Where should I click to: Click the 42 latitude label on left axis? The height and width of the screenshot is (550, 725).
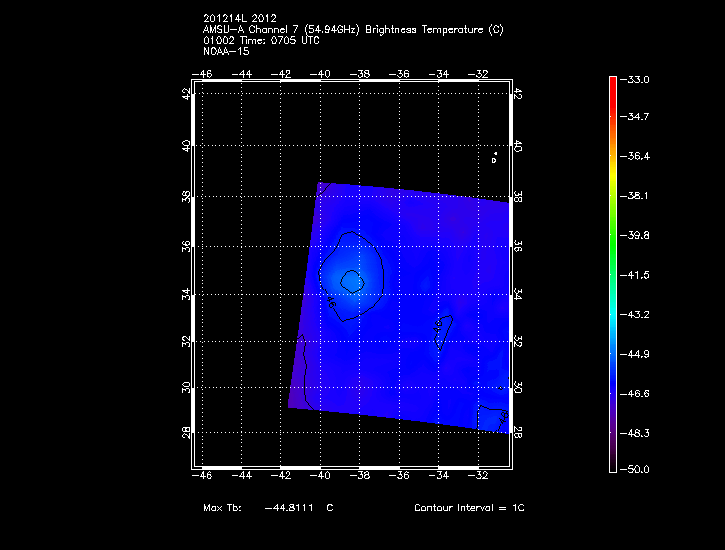(x=186, y=93)
